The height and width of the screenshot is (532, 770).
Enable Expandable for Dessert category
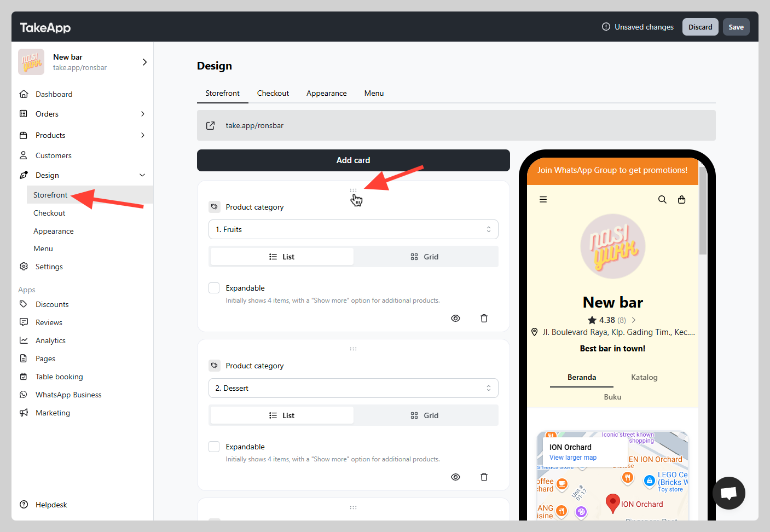tap(214, 447)
